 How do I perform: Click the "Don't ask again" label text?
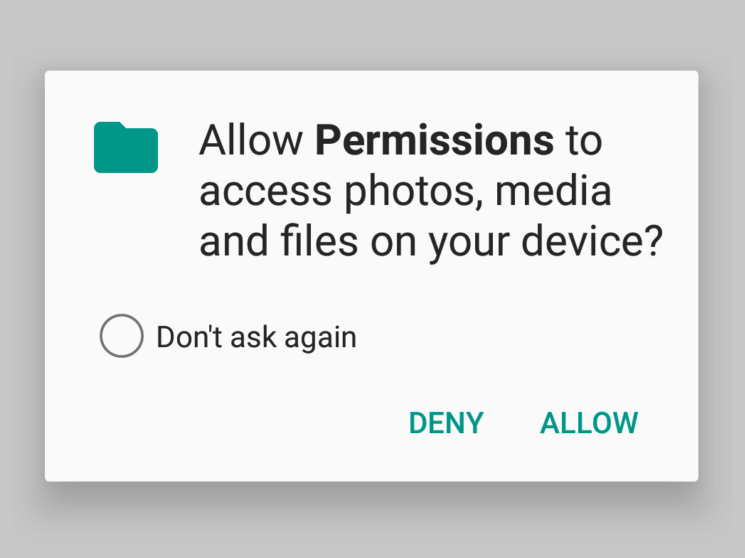point(257,337)
